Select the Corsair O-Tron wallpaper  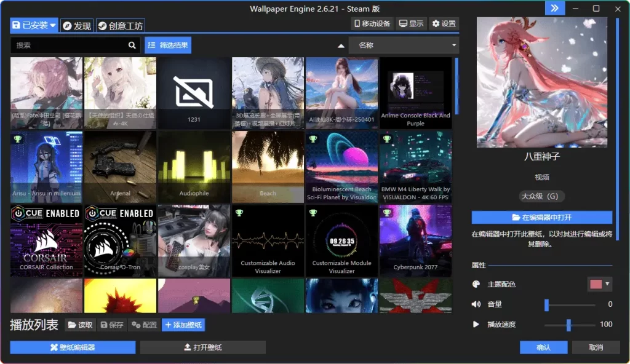click(x=120, y=240)
